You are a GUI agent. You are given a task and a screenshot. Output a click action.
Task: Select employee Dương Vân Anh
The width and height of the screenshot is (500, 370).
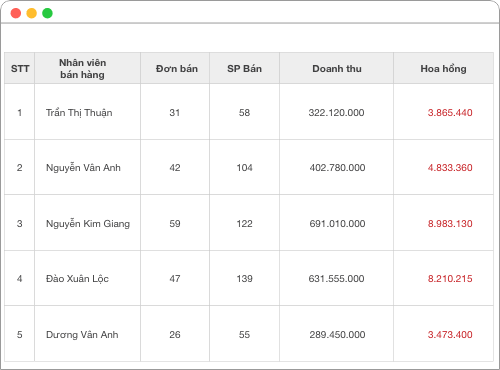(82, 335)
